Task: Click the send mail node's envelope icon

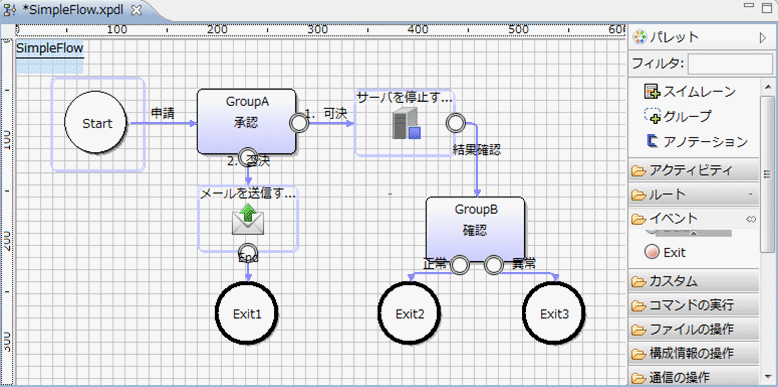Action: click(x=248, y=219)
